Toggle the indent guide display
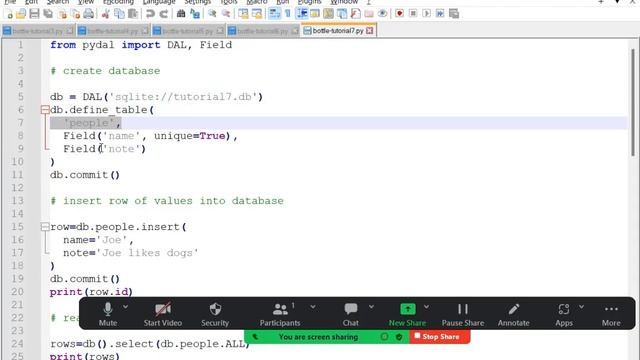The width and height of the screenshot is (640, 360). click(302, 14)
